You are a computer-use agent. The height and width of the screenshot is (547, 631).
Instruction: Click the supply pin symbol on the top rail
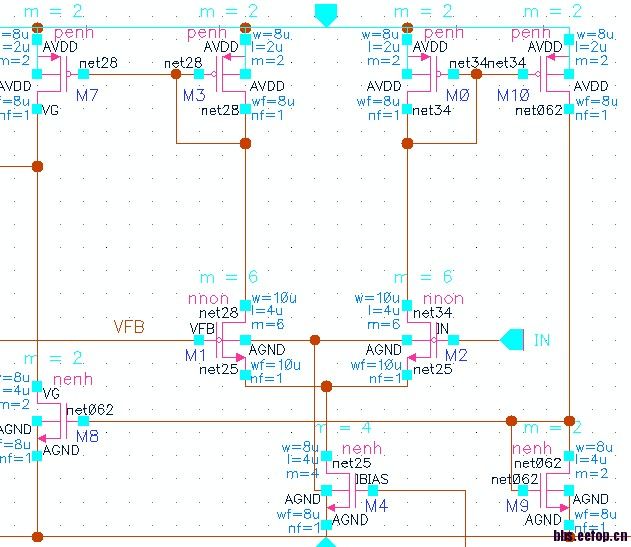point(326,16)
